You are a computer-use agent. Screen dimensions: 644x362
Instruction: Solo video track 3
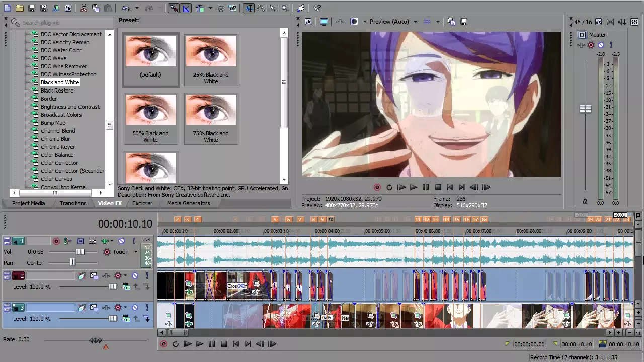[147, 308]
